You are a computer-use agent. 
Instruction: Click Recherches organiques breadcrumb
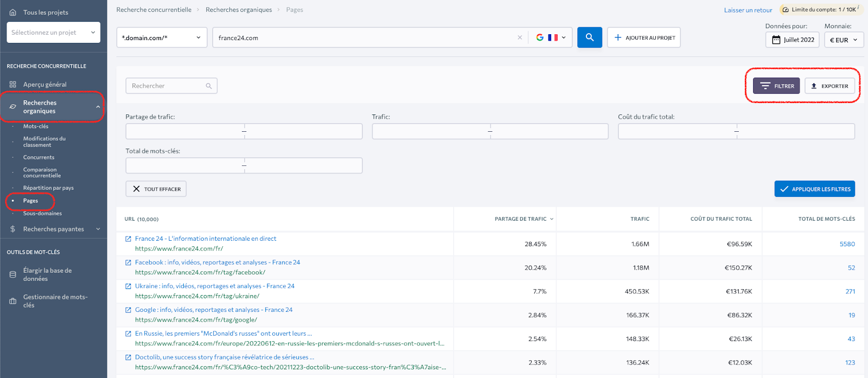[239, 10]
